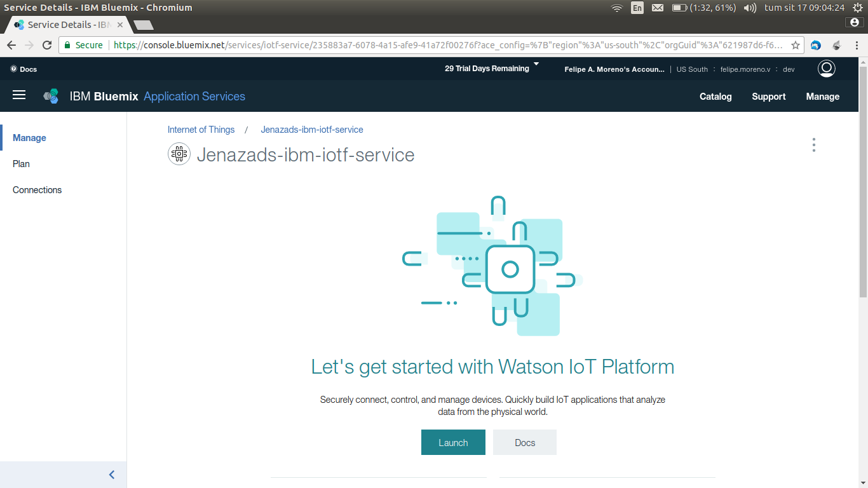Open the Docs link in top bar
Image resolution: width=868 pixels, height=488 pixels.
point(24,69)
